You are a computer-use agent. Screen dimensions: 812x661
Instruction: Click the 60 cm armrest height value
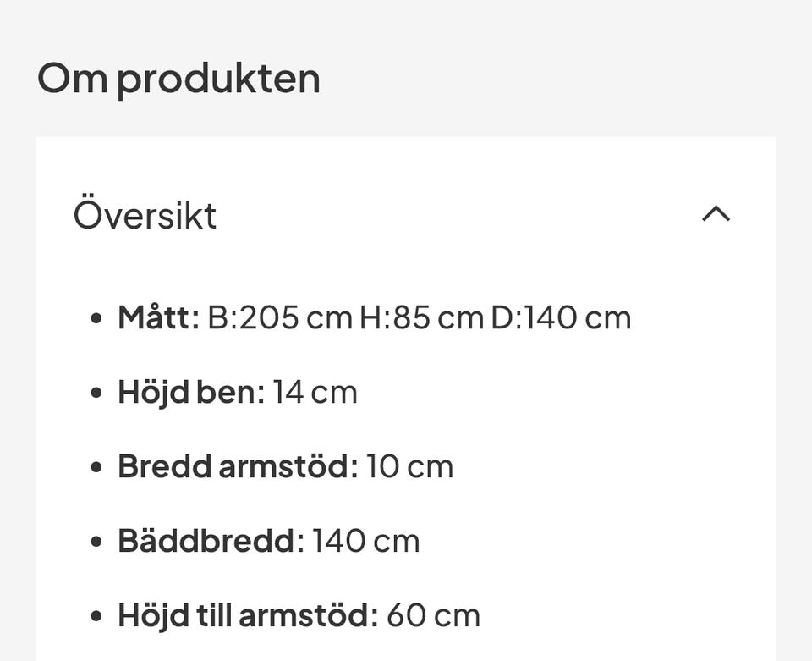433,616
